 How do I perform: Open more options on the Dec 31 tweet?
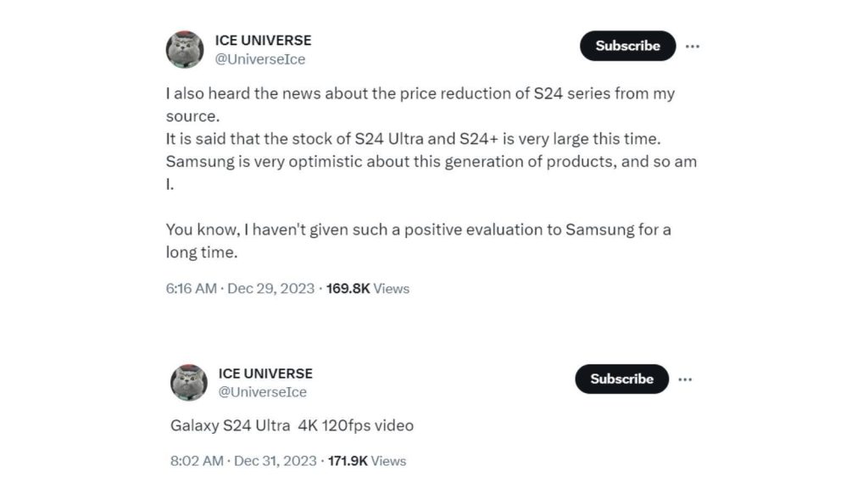coord(685,379)
